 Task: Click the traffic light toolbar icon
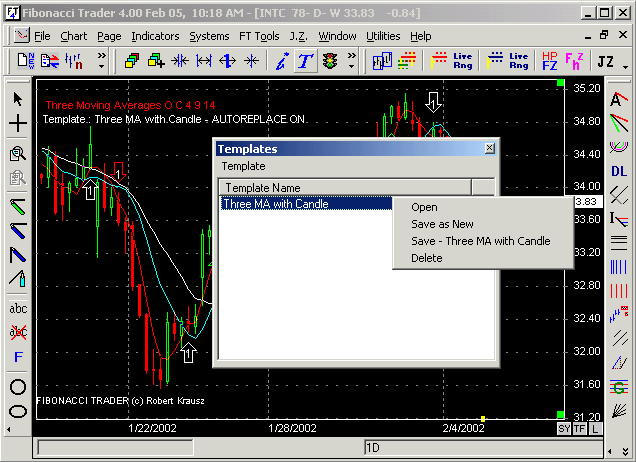click(330, 61)
